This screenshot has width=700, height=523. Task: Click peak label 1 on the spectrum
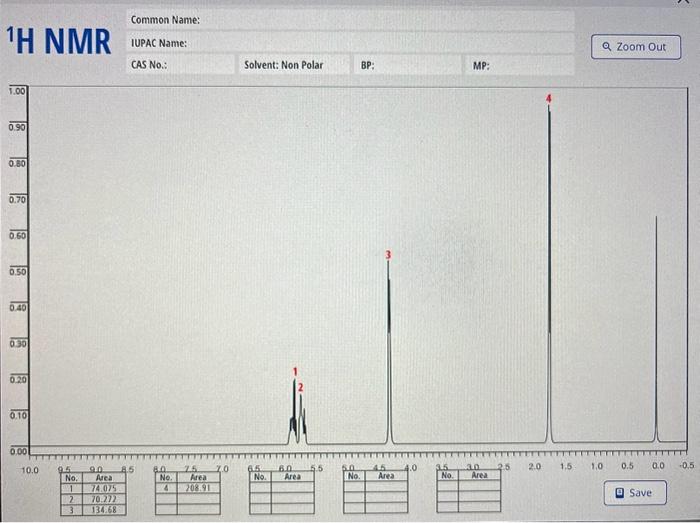(x=295, y=371)
